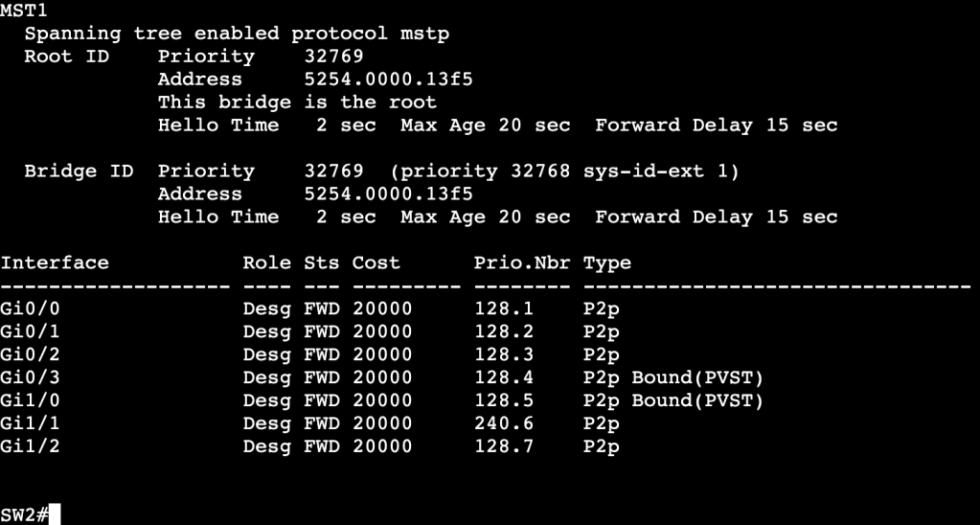The image size is (980, 525).
Task: Click the SW2# command prompt
Action: pos(24,515)
